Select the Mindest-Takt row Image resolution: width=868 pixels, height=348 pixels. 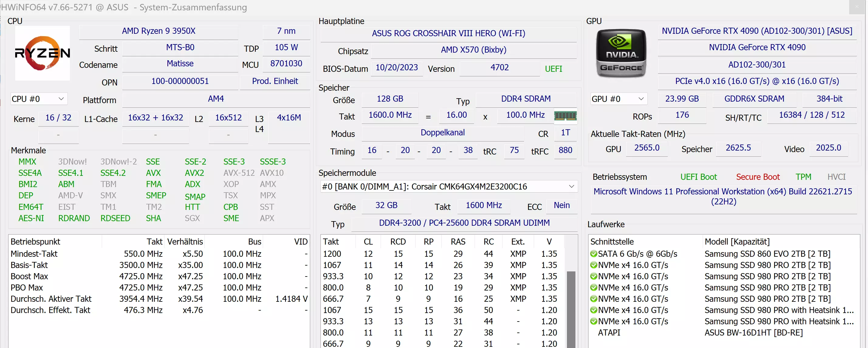point(159,253)
